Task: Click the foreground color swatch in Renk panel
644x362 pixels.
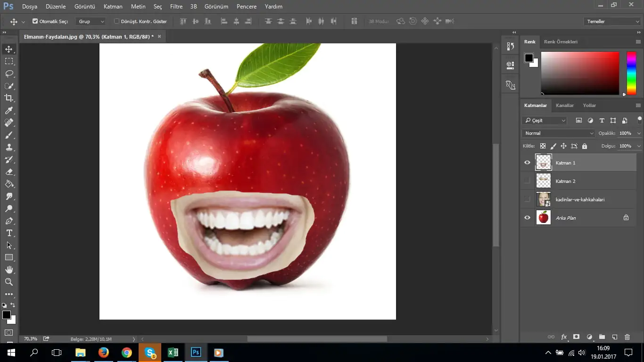Action: 528,58
